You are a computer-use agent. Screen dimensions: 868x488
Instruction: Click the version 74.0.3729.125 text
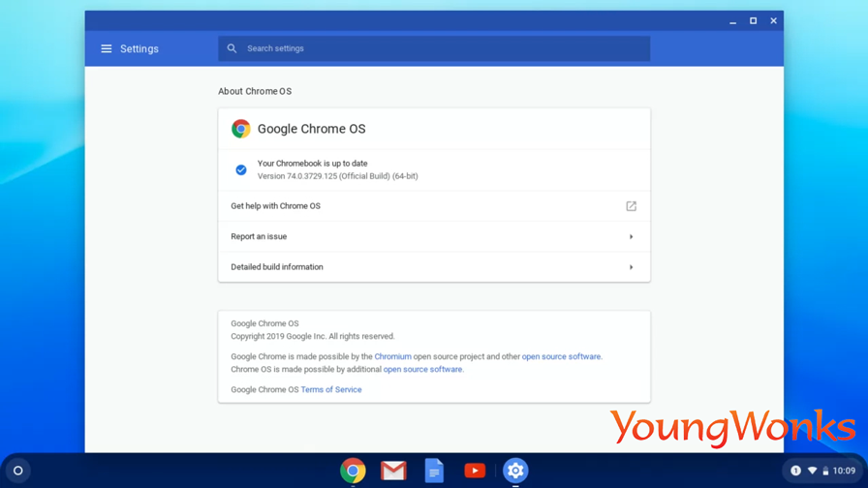(338, 176)
